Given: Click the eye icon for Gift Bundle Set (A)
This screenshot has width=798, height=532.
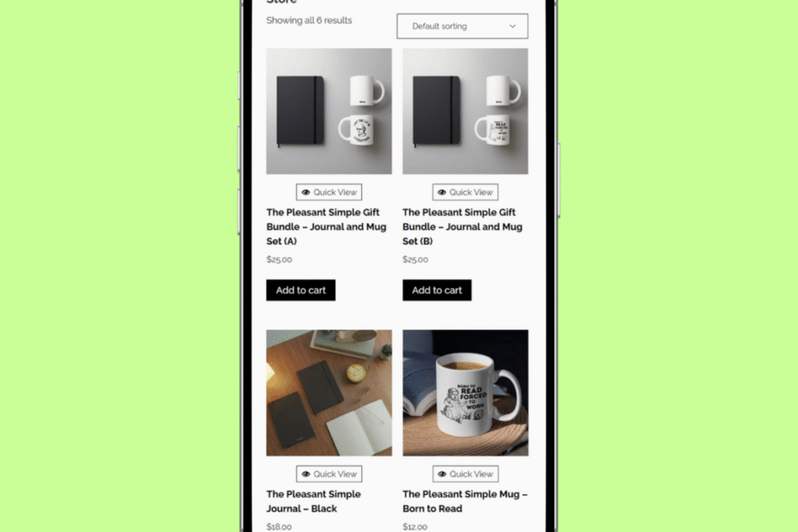Looking at the screenshot, I should [305, 192].
